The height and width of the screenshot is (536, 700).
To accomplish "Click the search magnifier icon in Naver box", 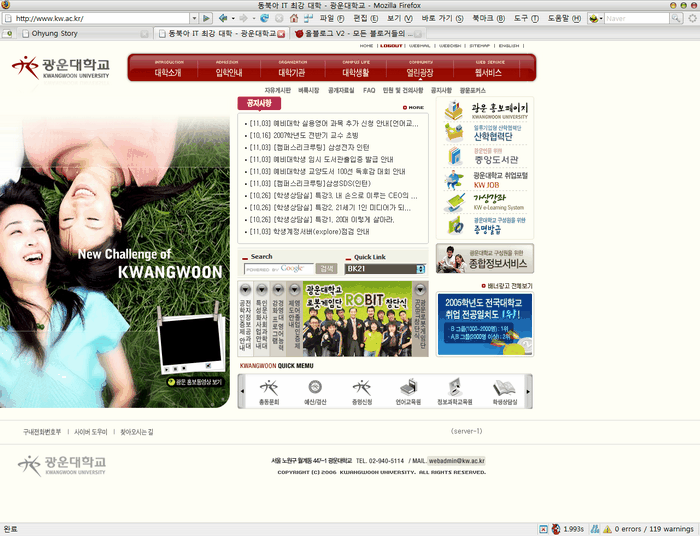I will [676, 18].
